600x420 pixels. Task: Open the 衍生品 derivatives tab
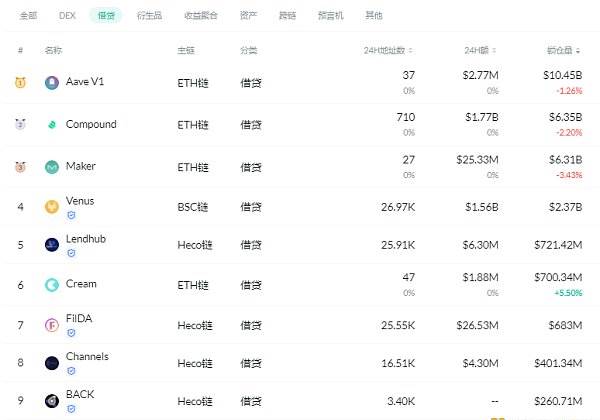[x=149, y=15]
